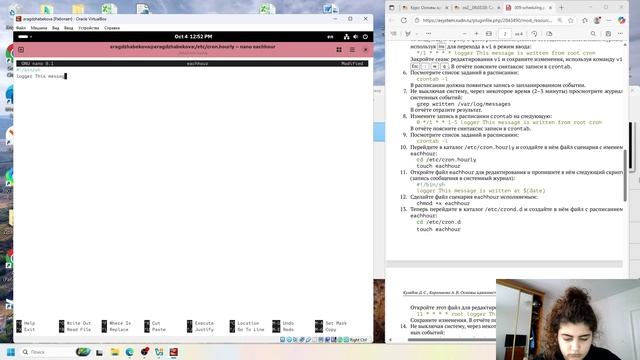Image resolution: width=640 pixels, height=360 pixels.
Task: Click the Undo shortcut in nano
Action: 283,323
